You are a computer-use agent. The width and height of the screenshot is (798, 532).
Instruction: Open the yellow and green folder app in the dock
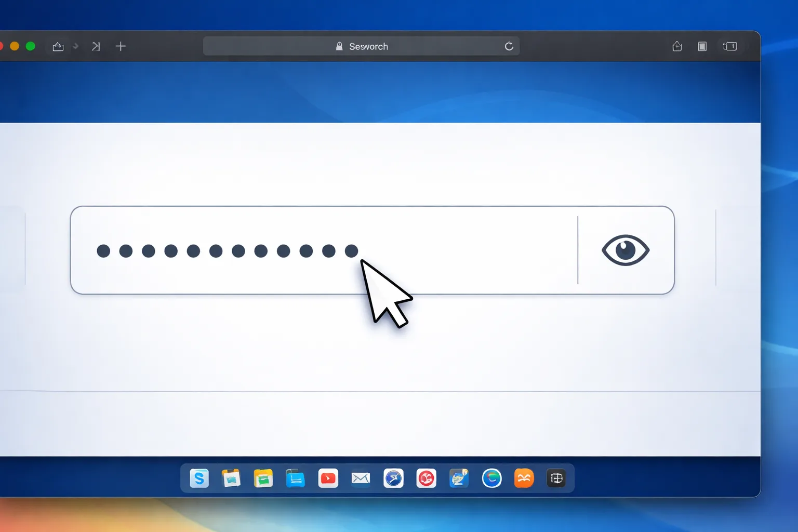pos(263,478)
